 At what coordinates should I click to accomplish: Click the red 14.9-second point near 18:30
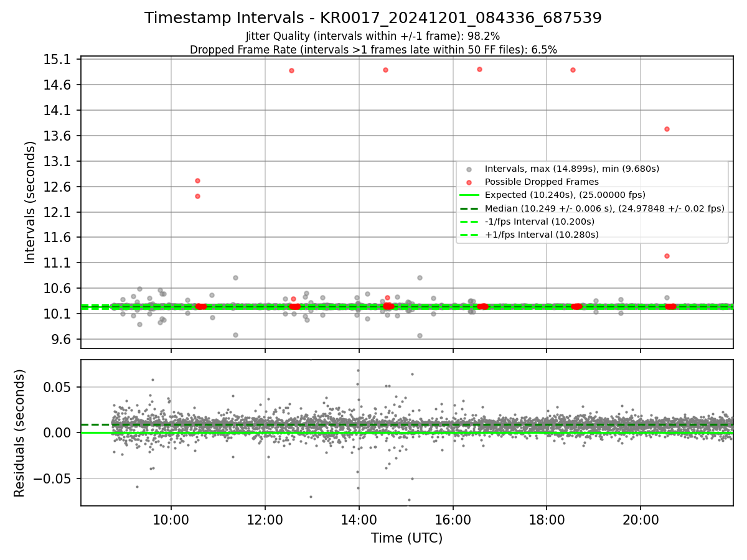pyautogui.click(x=573, y=70)
